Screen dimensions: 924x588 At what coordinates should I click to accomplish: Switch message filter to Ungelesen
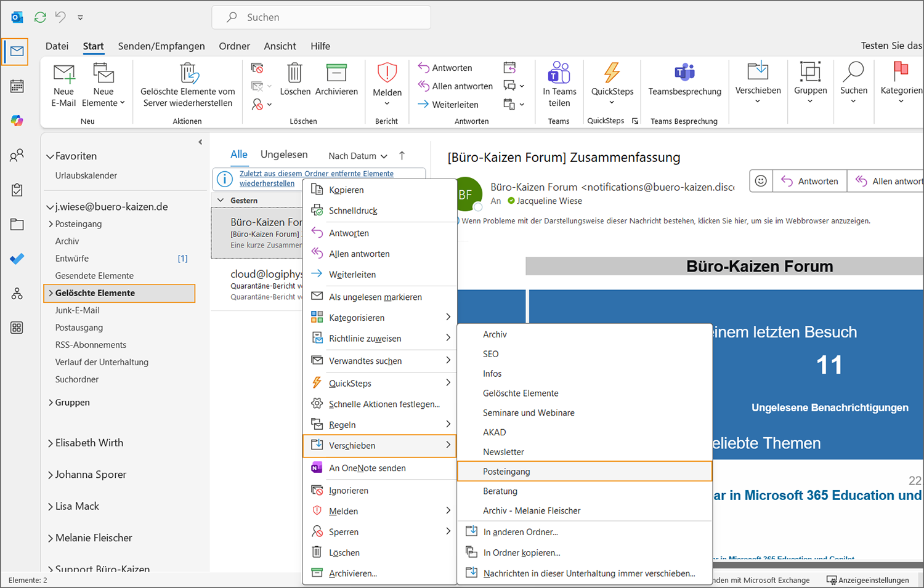click(x=284, y=155)
